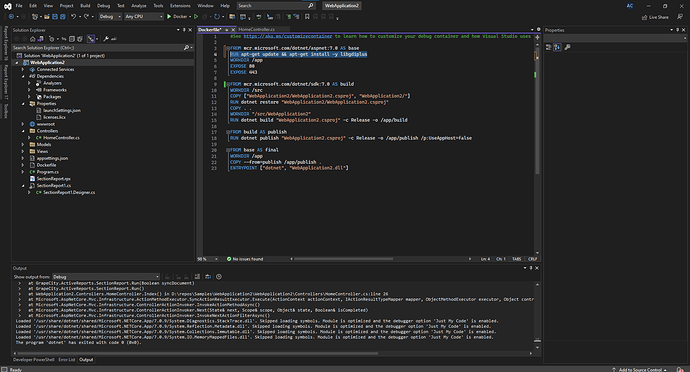Viewport: 690px width, 372px height.
Task: Open the aka.ms/customizecontainer link
Action: 288,36
